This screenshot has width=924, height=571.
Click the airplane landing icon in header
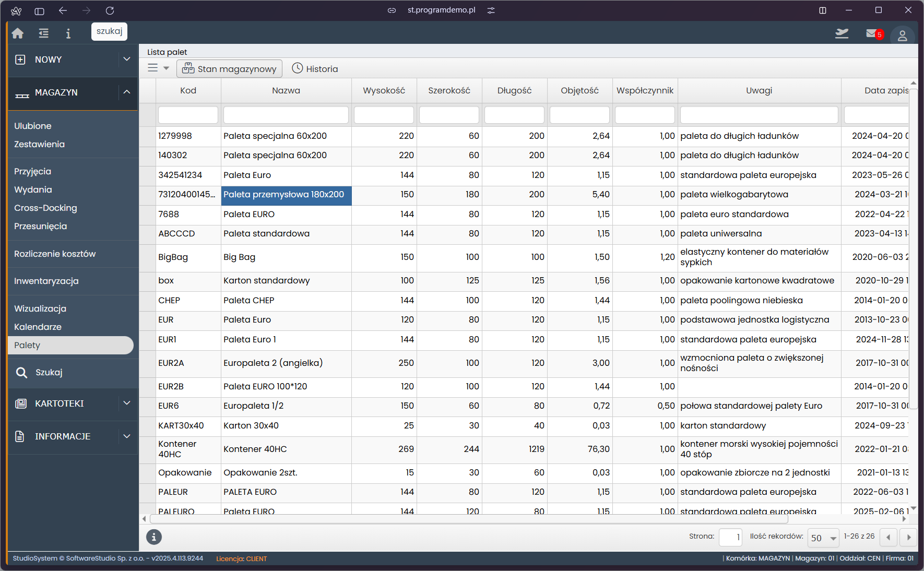click(842, 33)
